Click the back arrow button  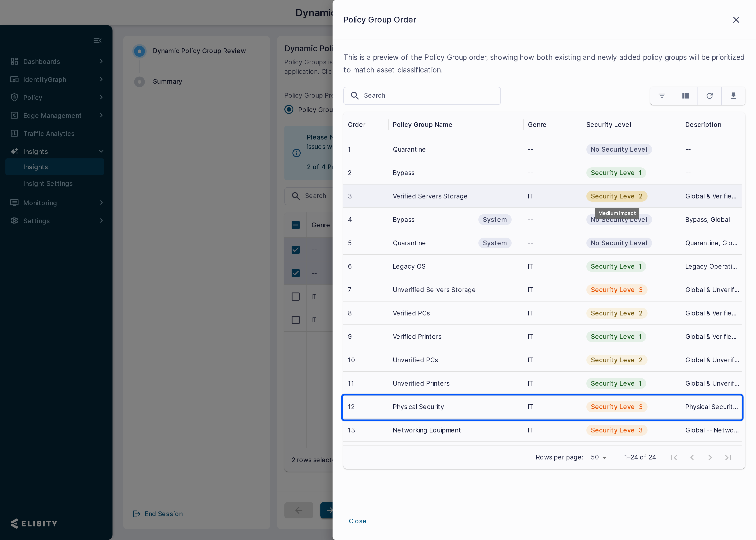pos(299,510)
